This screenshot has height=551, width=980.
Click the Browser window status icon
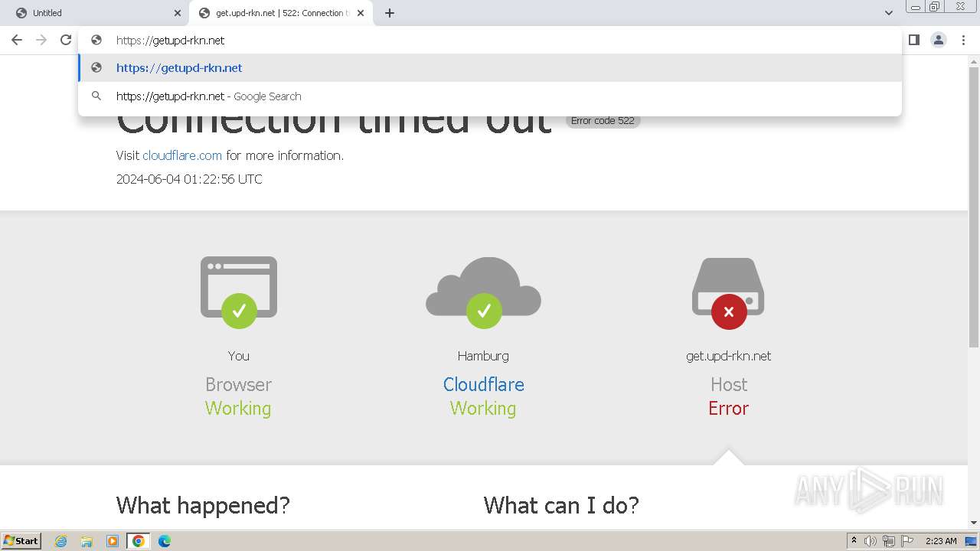[x=238, y=292]
